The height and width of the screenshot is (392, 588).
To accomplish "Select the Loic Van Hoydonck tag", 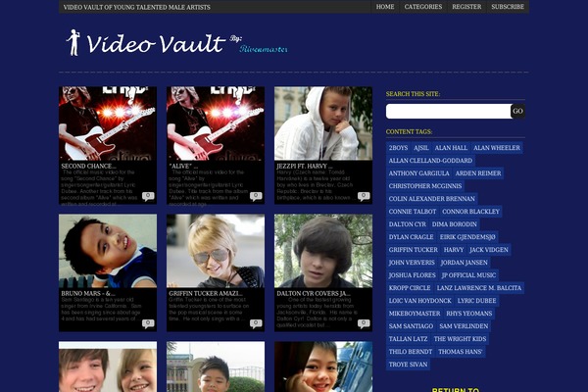I will pos(419,301).
